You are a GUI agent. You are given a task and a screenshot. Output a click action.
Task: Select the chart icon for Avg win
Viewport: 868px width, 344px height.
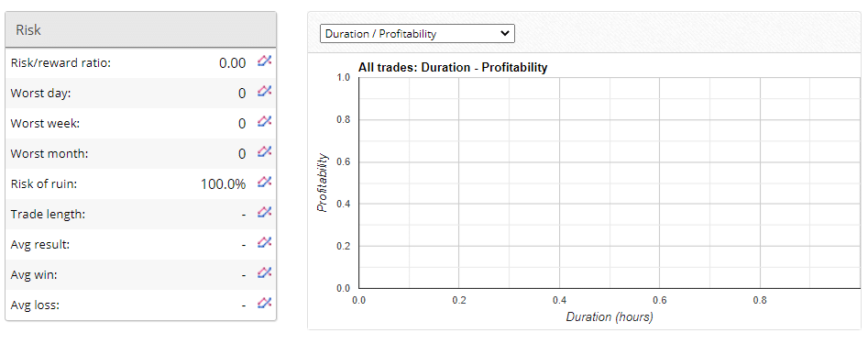(x=265, y=272)
